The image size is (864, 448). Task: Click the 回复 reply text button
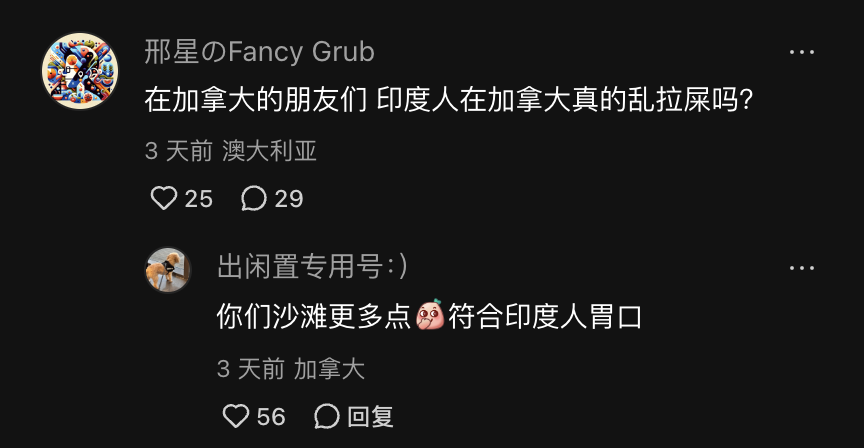click(x=370, y=417)
